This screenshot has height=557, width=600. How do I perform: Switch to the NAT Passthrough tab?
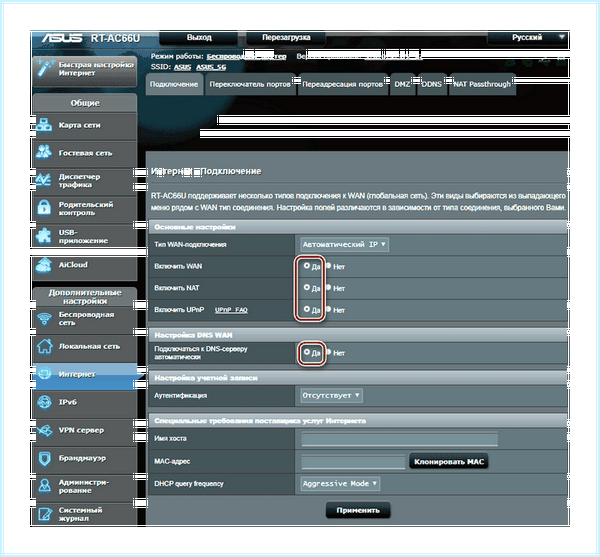tap(482, 84)
